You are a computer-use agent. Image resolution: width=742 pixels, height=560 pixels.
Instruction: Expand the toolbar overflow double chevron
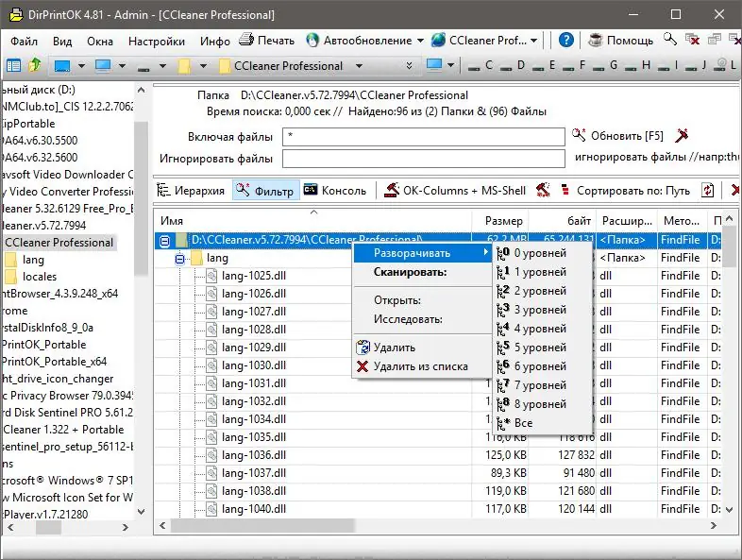409,66
